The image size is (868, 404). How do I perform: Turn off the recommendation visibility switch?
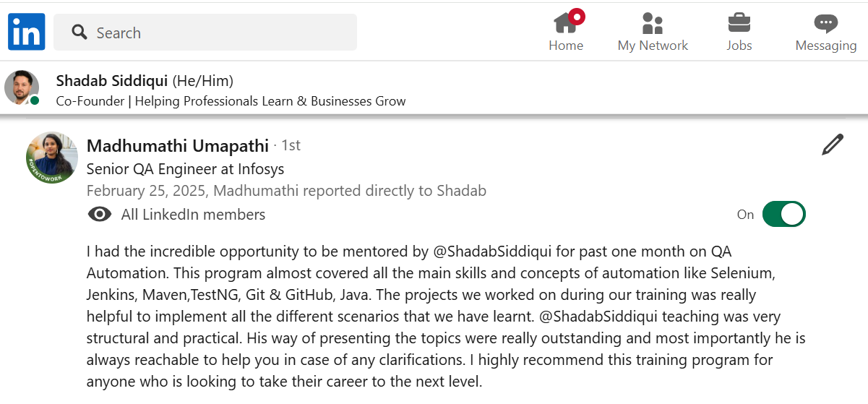tap(783, 215)
